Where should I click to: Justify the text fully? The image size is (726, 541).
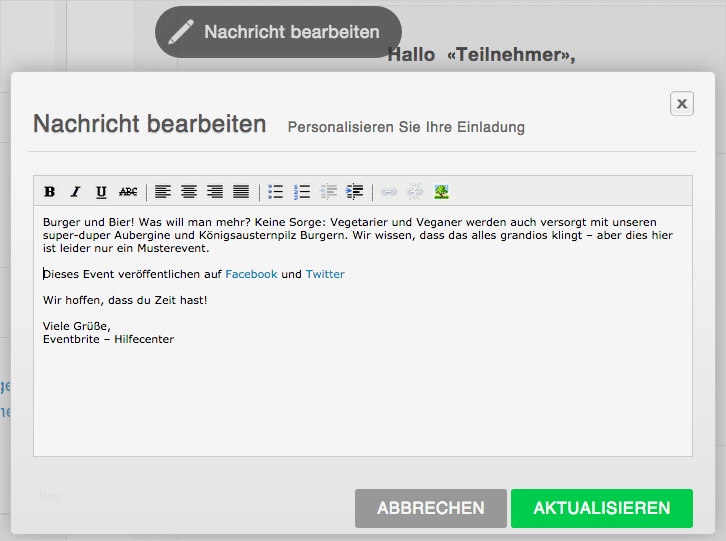(x=241, y=191)
